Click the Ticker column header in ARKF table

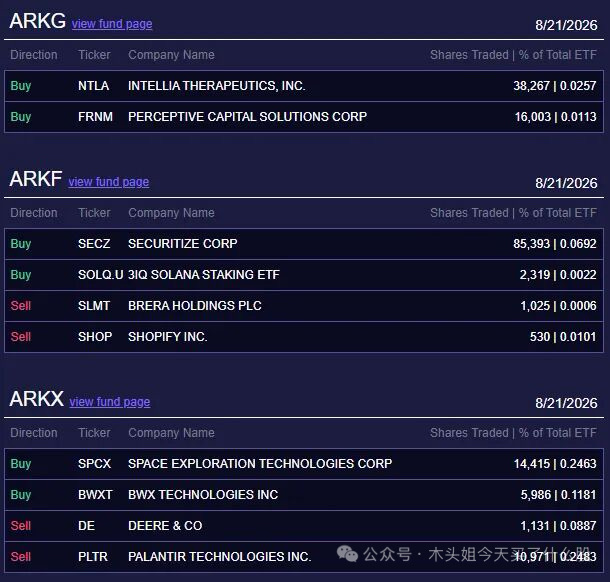pyautogui.click(x=95, y=213)
